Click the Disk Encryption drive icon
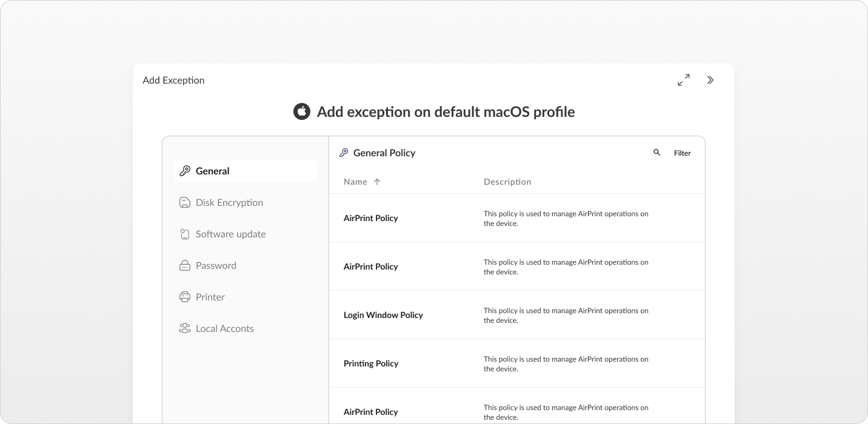 [185, 202]
